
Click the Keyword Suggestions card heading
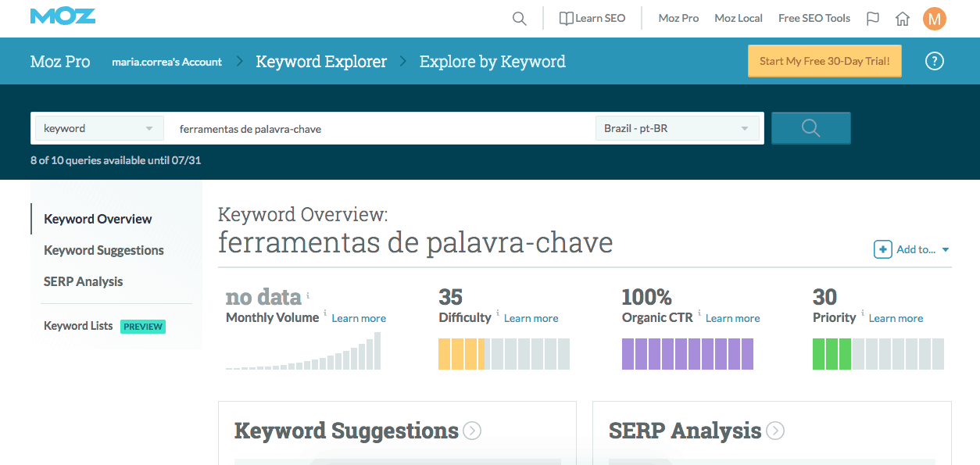coord(346,431)
